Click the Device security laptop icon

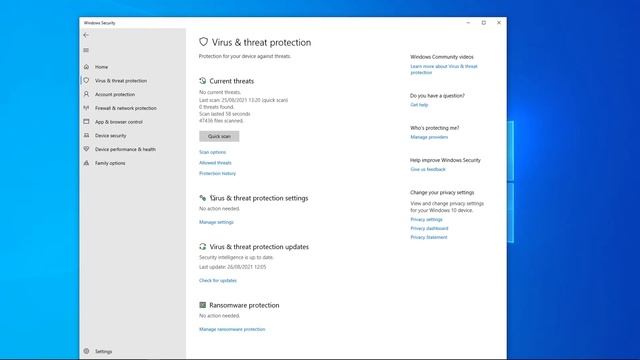[86, 136]
